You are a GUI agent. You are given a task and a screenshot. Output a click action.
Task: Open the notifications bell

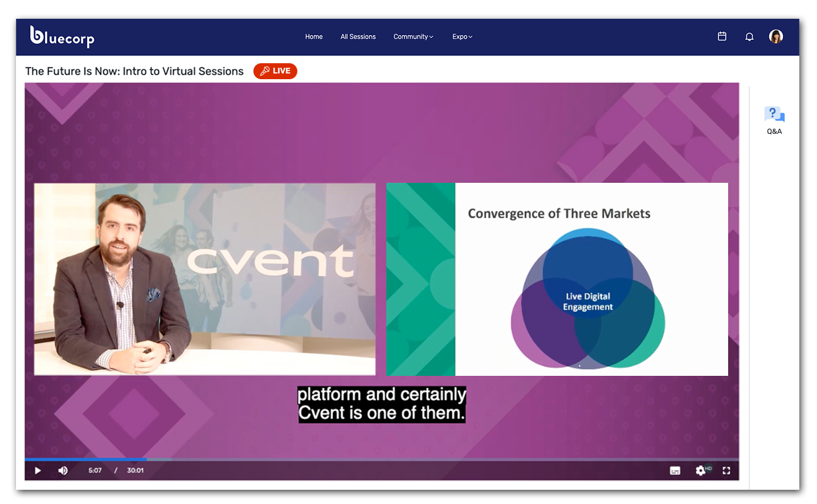click(749, 36)
